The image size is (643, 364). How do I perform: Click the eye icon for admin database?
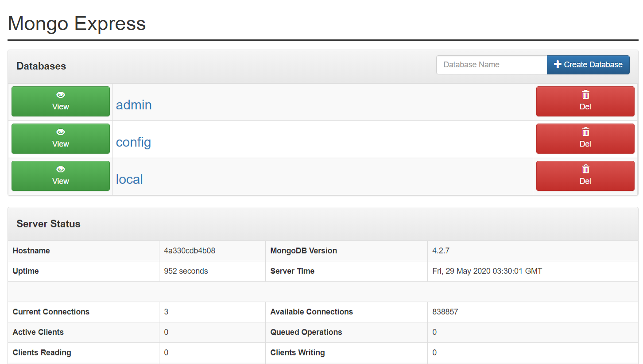coord(61,95)
